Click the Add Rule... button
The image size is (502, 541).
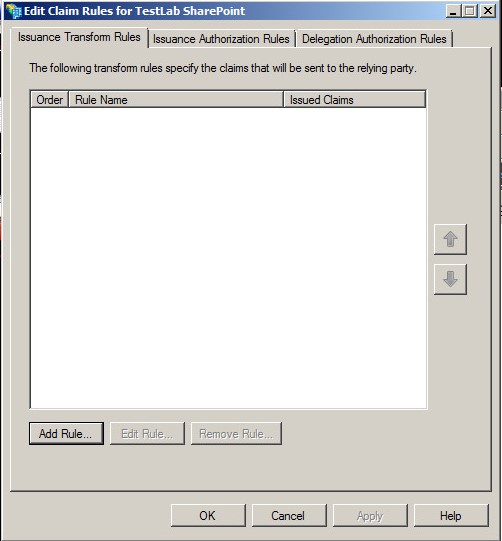coord(66,433)
